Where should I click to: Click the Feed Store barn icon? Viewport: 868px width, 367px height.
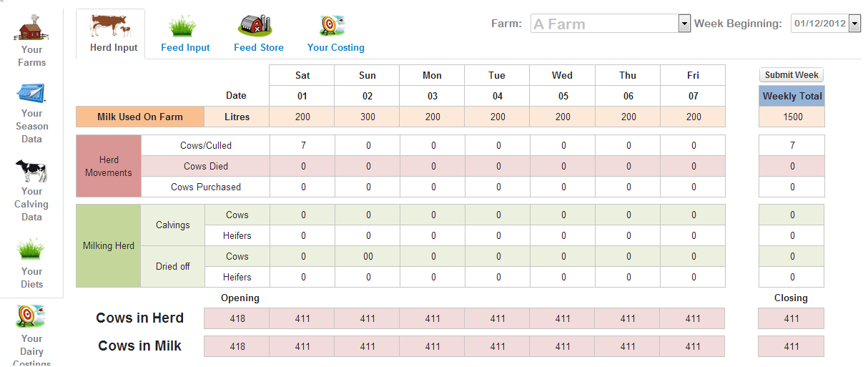tap(255, 26)
